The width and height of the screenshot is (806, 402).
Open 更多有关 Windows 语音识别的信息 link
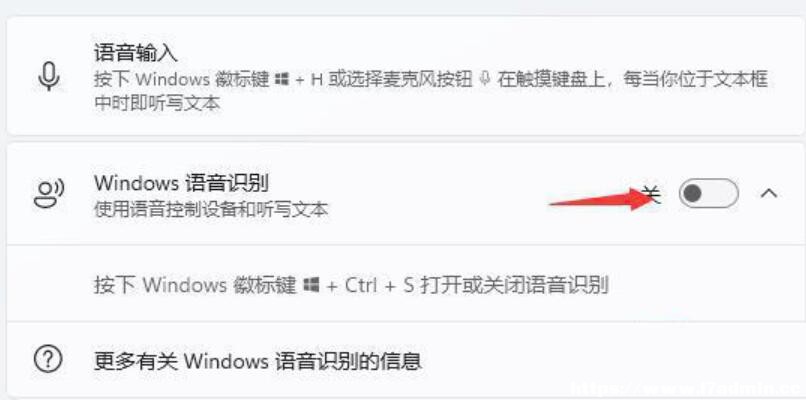point(258,361)
